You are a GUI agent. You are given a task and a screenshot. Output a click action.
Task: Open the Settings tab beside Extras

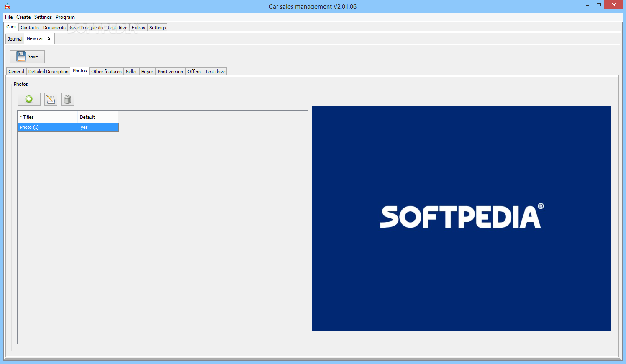pyautogui.click(x=158, y=28)
